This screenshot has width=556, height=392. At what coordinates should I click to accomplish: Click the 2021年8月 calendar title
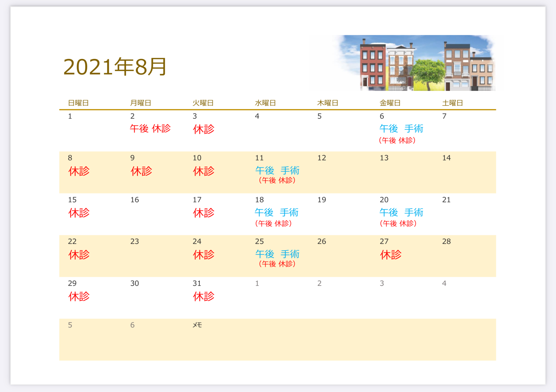click(x=115, y=67)
